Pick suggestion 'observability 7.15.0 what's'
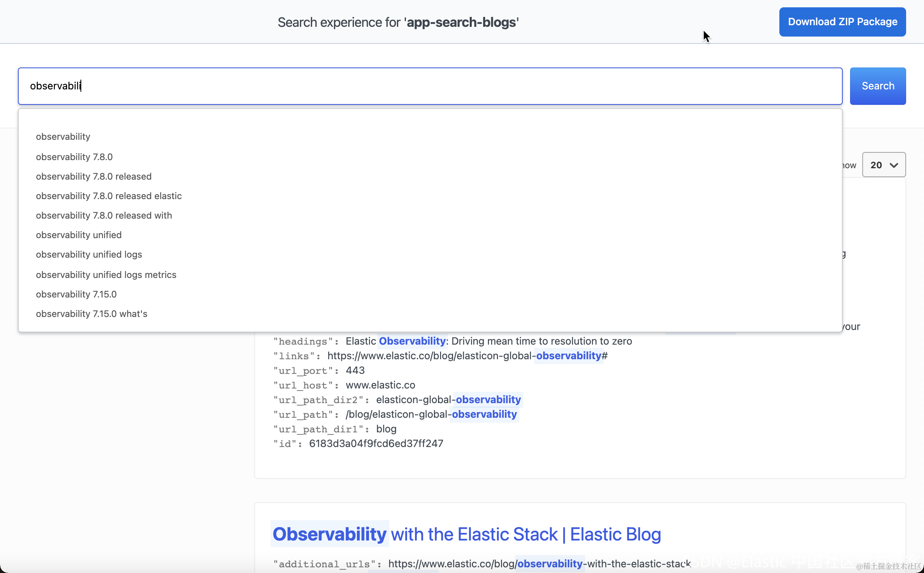 [91, 314]
